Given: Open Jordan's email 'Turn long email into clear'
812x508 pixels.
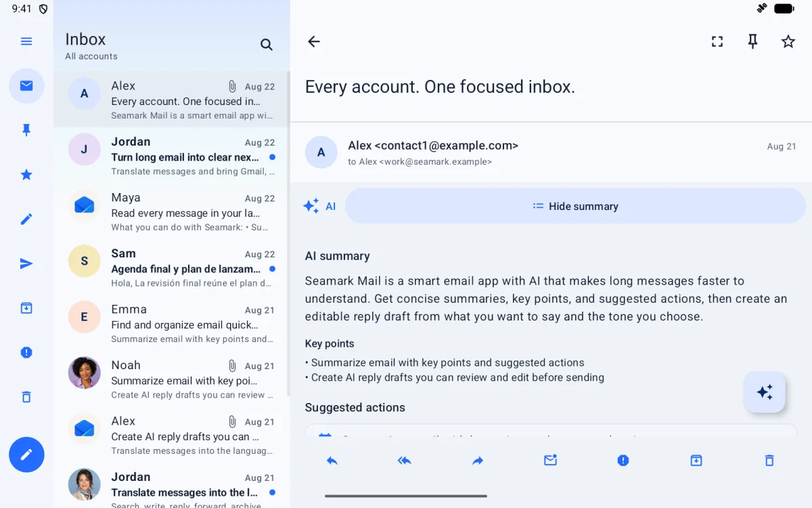Looking at the screenshot, I should (x=171, y=156).
